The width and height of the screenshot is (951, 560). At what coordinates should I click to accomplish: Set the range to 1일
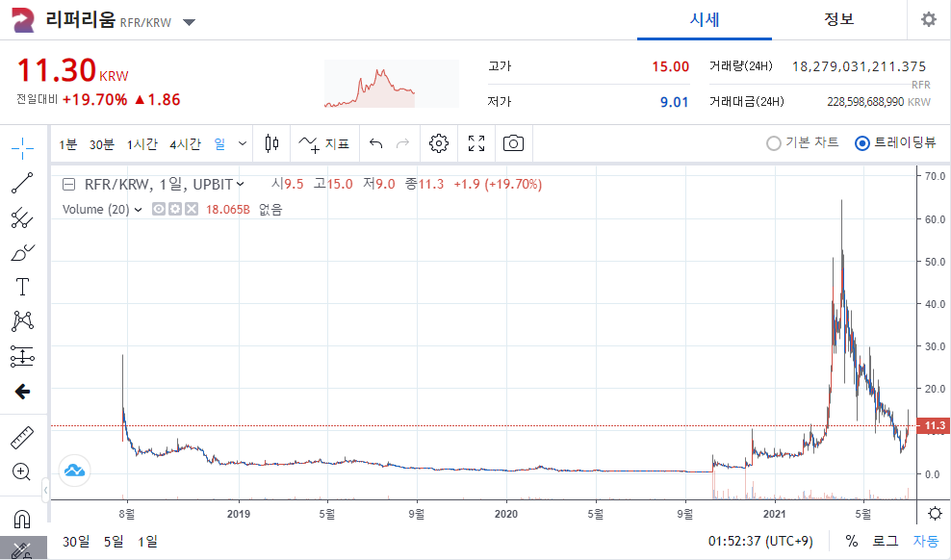(x=147, y=541)
